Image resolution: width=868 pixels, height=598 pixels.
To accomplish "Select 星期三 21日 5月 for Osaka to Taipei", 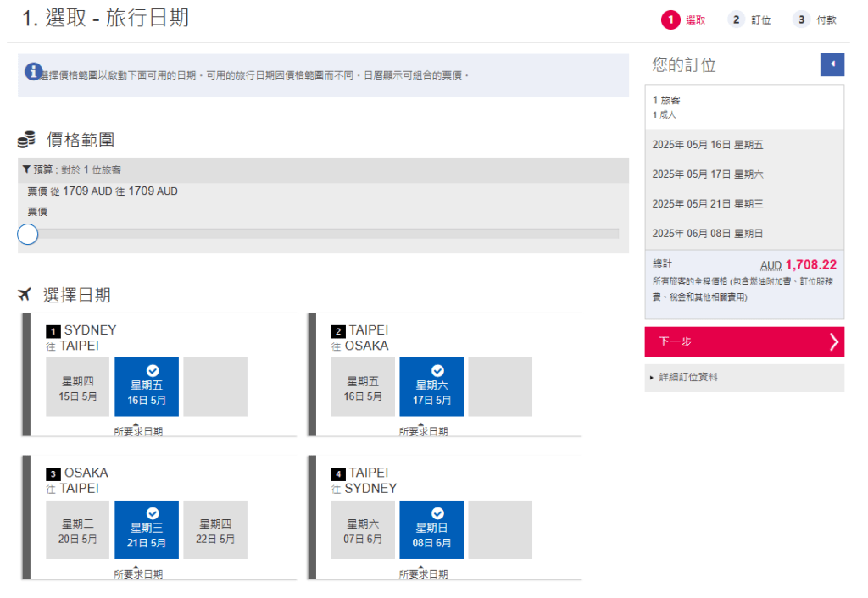I will 147,529.
